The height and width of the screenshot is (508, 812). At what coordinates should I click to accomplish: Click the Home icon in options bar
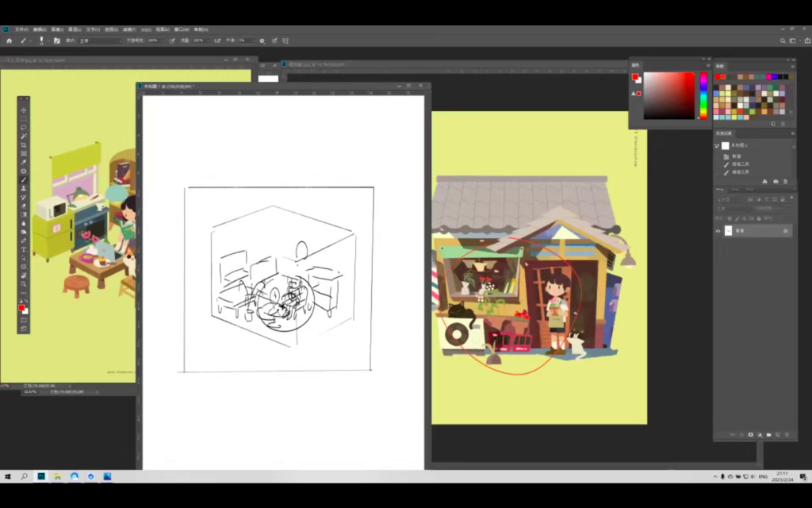(9, 40)
